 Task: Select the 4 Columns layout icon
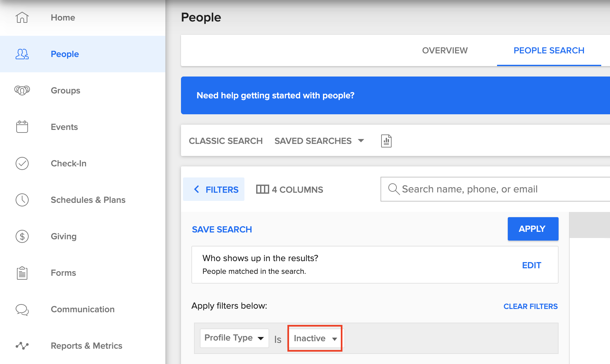pos(262,189)
